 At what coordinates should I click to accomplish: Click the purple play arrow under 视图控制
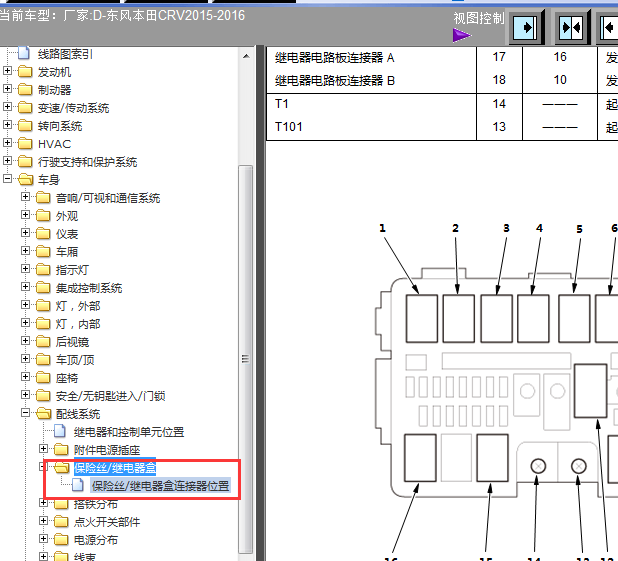click(x=462, y=35)
